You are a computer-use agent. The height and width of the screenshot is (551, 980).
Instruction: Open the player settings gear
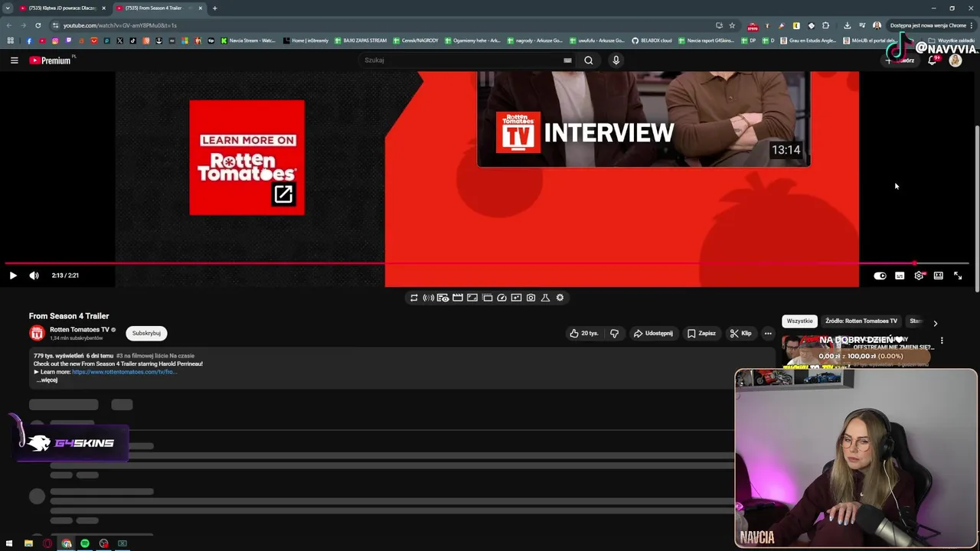tap(919, 275)
